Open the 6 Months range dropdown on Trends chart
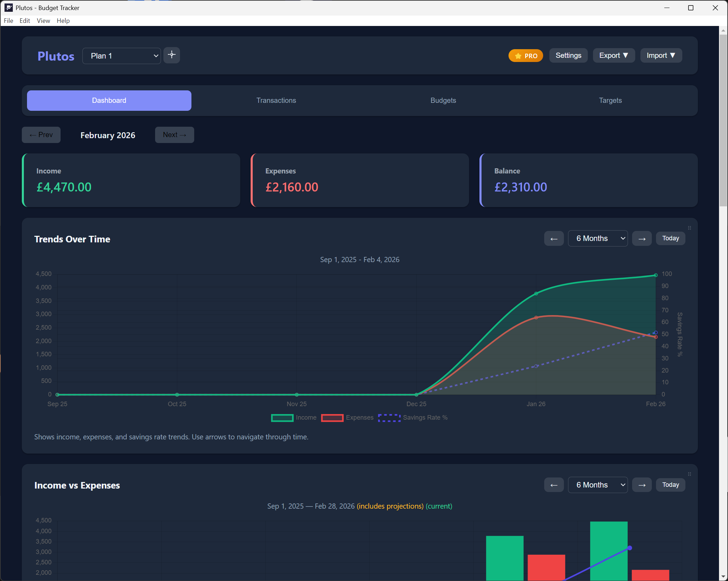 (597, 238)
